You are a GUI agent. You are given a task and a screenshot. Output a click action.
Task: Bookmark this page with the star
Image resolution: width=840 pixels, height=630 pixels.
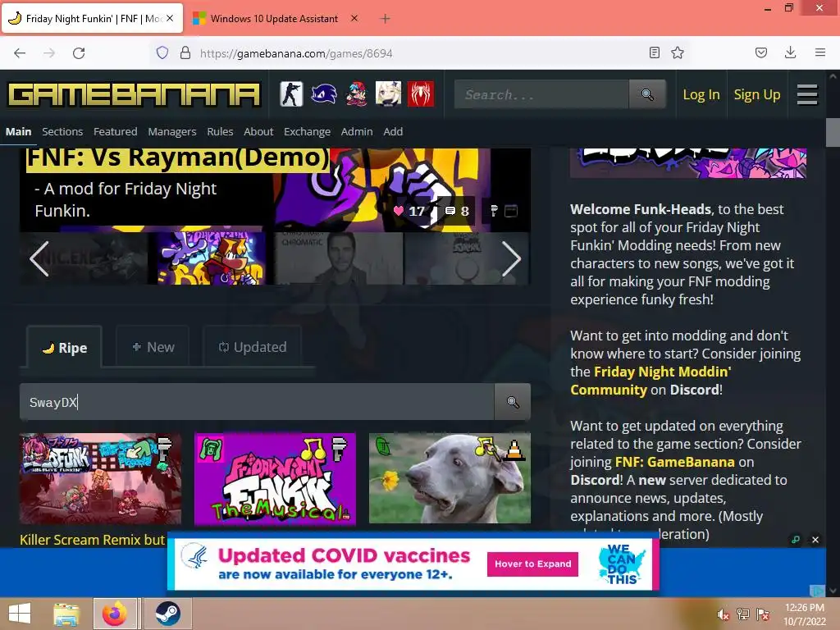tap(678, 52)
